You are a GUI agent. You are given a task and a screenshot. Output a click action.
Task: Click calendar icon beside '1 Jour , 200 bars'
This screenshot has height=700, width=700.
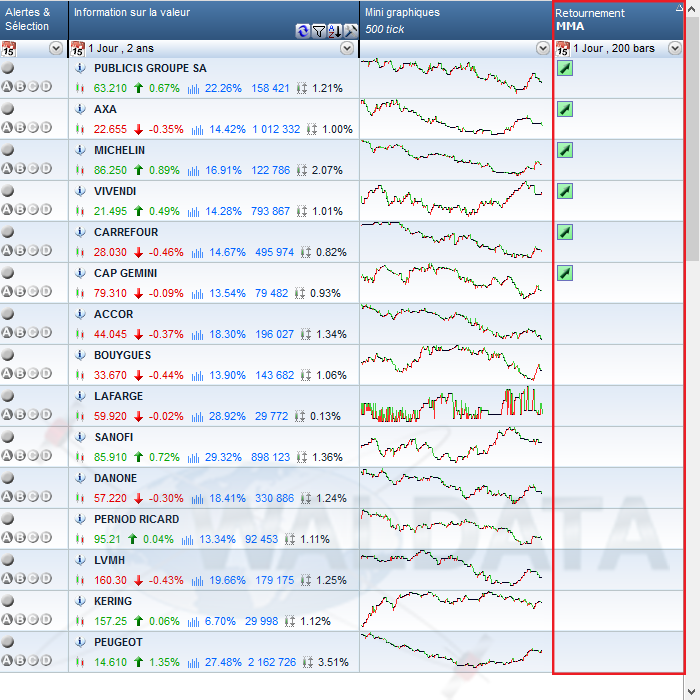(x=562, y=49)
